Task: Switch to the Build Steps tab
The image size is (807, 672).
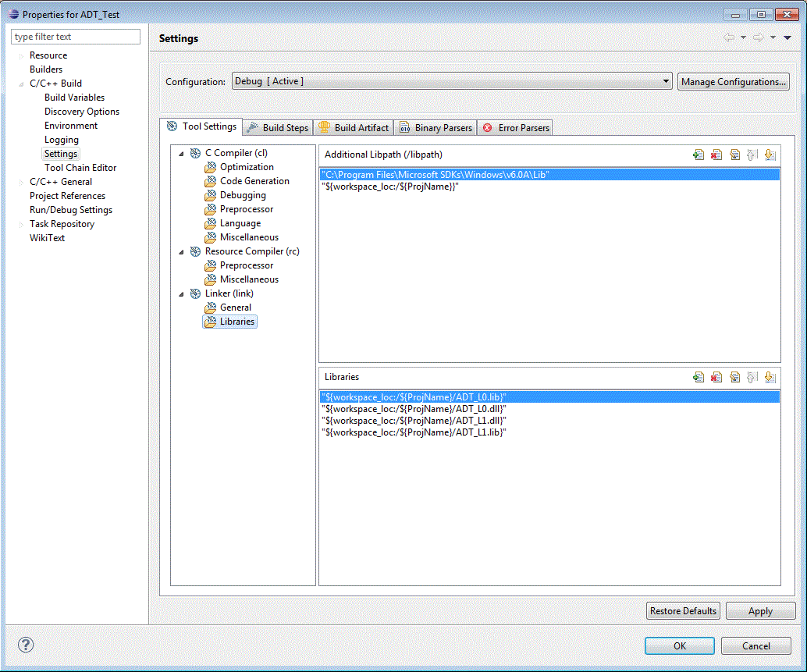Action: (x=277, y=128)
